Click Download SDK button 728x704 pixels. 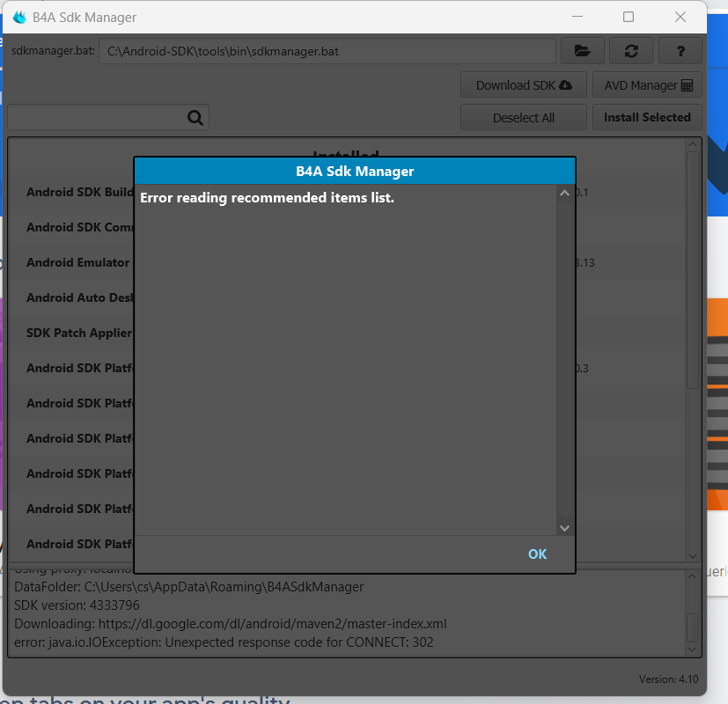524,85
